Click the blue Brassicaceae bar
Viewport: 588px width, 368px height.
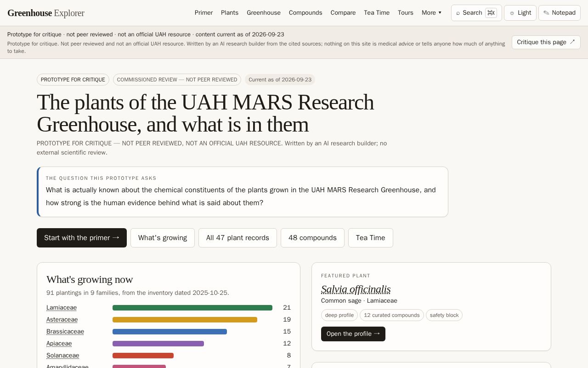click(x=170, y=332)
